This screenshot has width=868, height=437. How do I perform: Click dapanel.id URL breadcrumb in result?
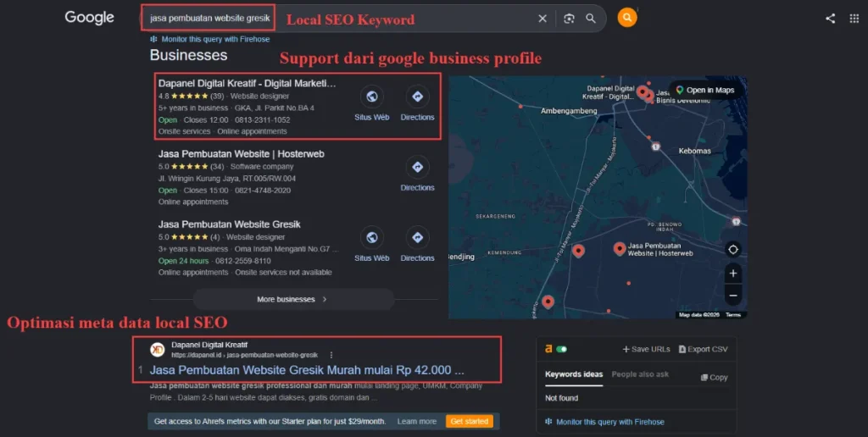click(x=244, y=355)
